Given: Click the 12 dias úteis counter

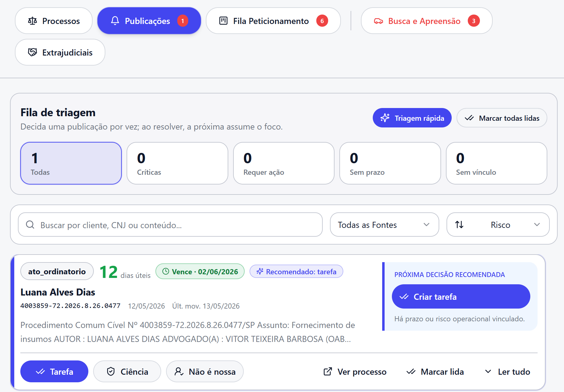Looking at the screenshot, I should (x=125, y=272).
